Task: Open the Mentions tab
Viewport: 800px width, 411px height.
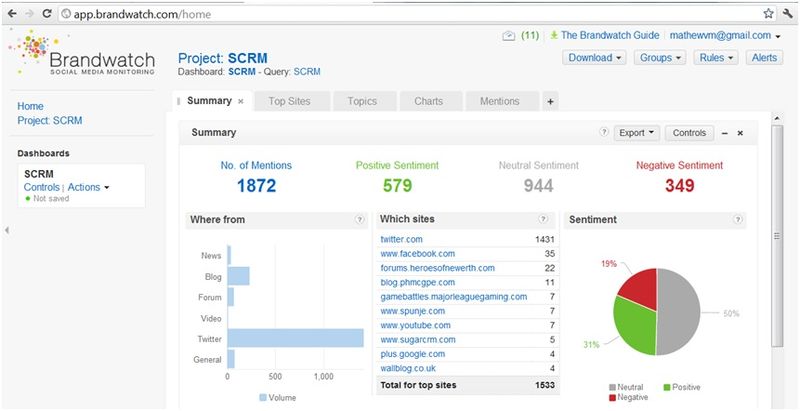Action: click(x=502, y=101)
